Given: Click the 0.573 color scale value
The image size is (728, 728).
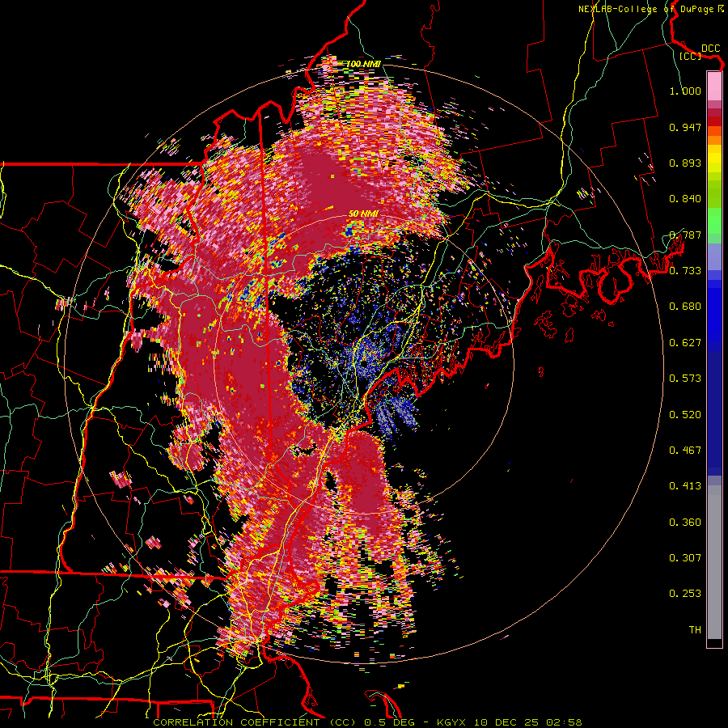Looking at the screenshot, I should click(x=685, y=379).
